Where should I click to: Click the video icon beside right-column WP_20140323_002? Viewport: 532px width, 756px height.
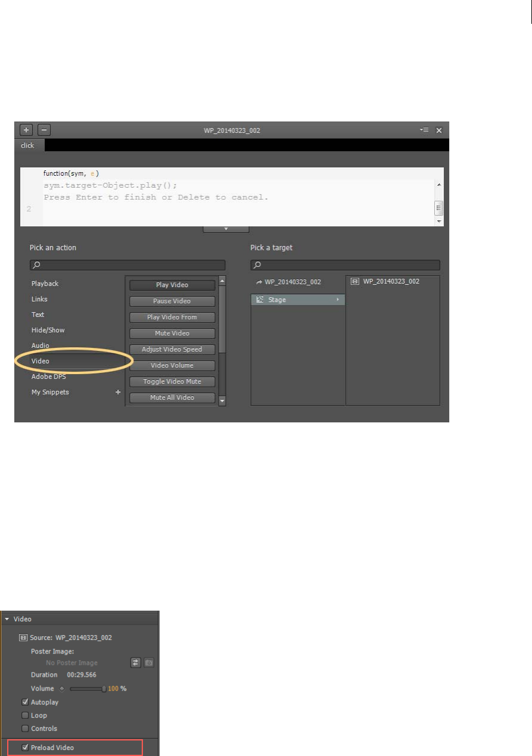click(x=354, y=281)
